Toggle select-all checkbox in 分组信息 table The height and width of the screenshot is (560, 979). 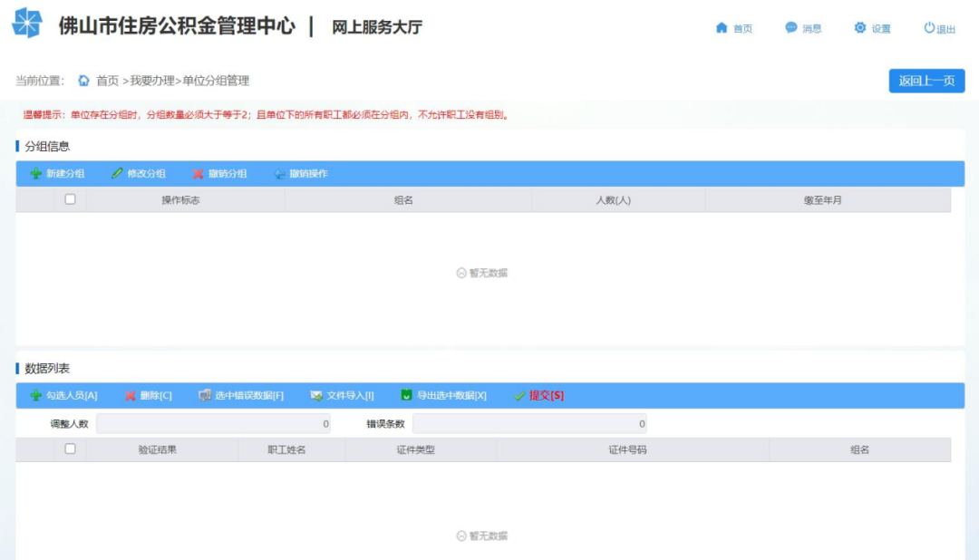(70, 199)
